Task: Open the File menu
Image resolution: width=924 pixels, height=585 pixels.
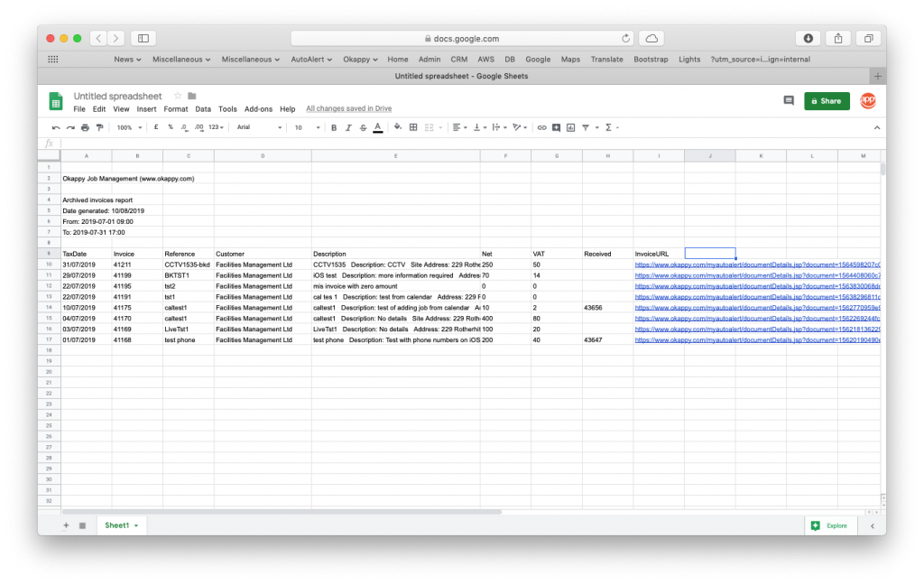Action: coord(79,109)
